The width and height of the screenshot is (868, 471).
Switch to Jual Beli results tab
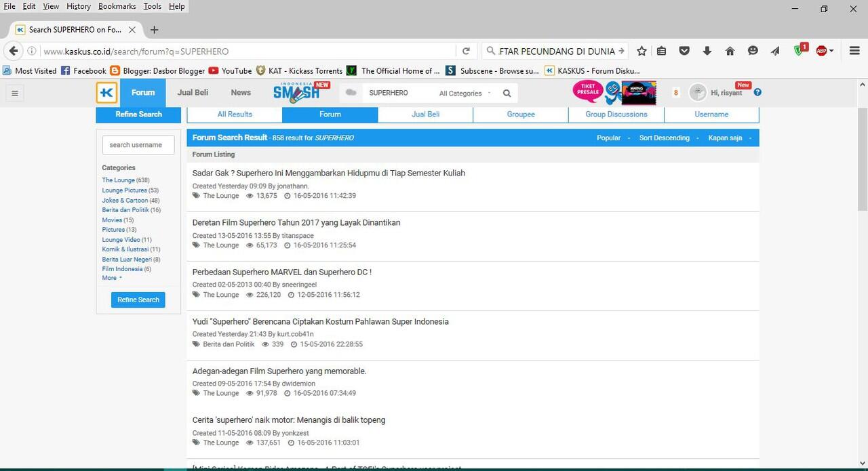[425, 115]
